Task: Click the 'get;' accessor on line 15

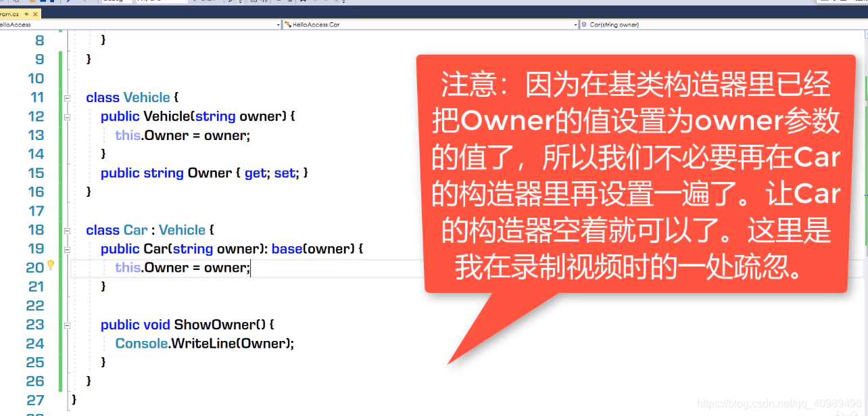Action: [256, 173]
